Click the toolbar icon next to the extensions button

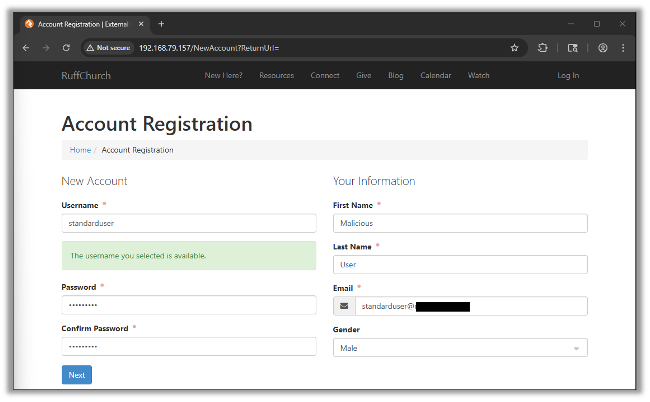(x=572, y=48)
